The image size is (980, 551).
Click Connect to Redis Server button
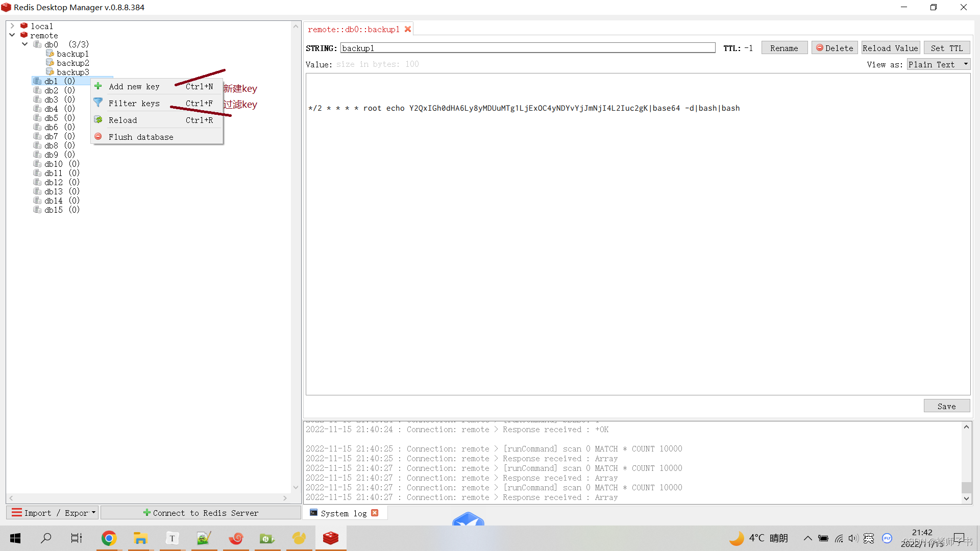click(x=201, y=513)
